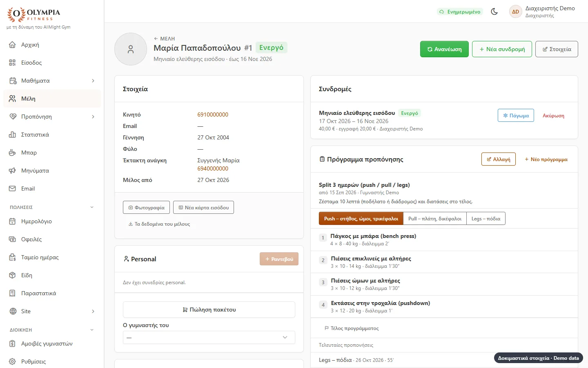Open Στοιχεία edit button in header

[557, 49]
